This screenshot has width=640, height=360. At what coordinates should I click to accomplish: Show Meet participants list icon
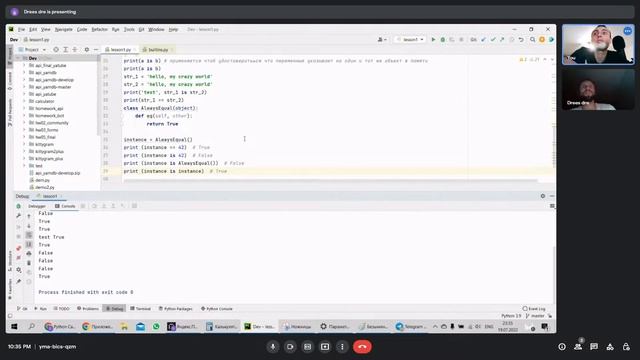[578, 347]
